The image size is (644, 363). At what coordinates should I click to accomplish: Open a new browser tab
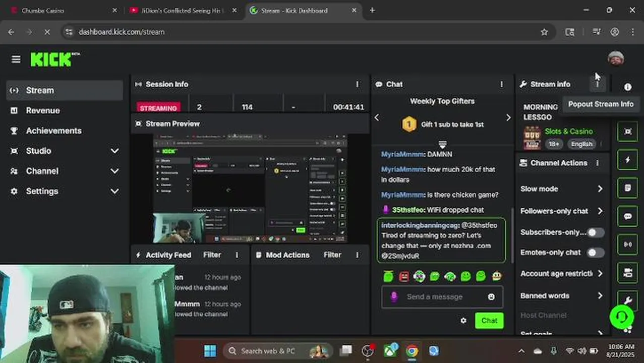[x=372, y=10]
